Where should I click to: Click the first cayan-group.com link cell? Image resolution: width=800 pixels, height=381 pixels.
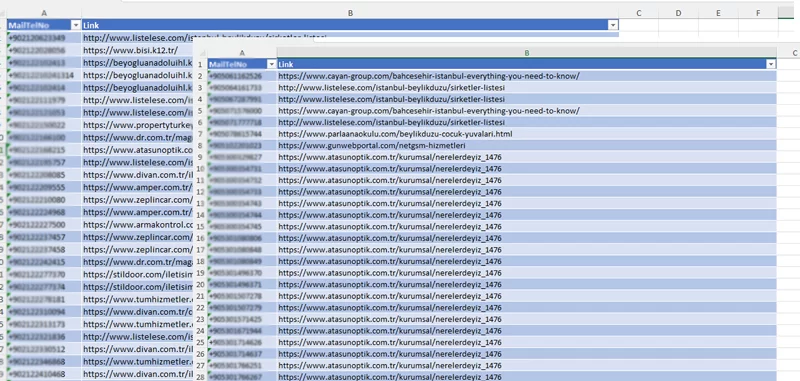tap(527, 76)
